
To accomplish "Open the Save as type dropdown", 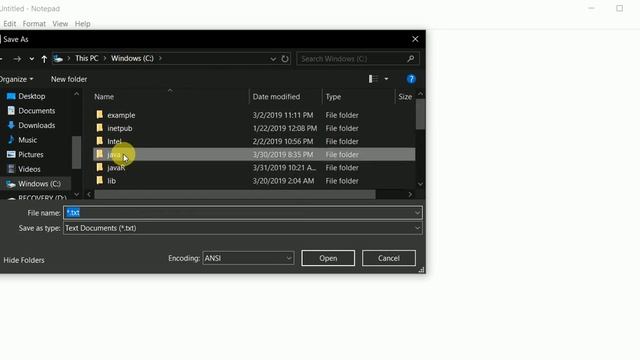I will pyautogui.click(x=243, y=228).
